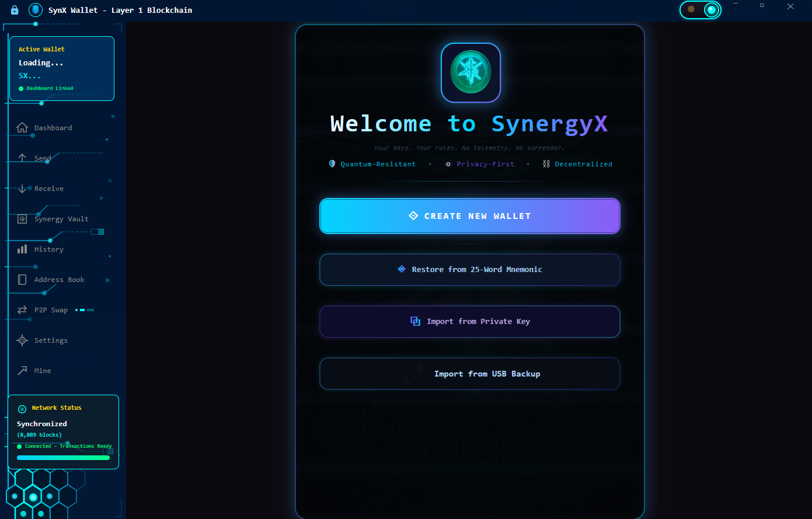Click the Address Book icon

[x=22, y=280]
